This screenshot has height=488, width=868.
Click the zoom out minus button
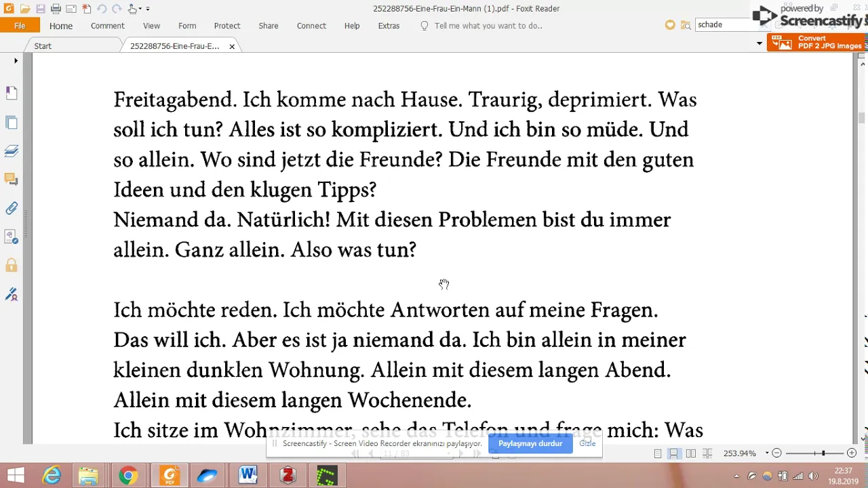click(777, 453)
